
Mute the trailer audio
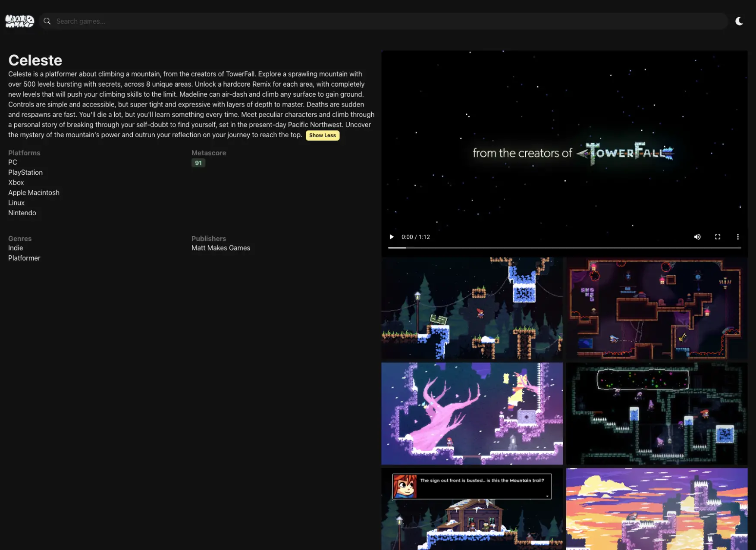point(697,237)
